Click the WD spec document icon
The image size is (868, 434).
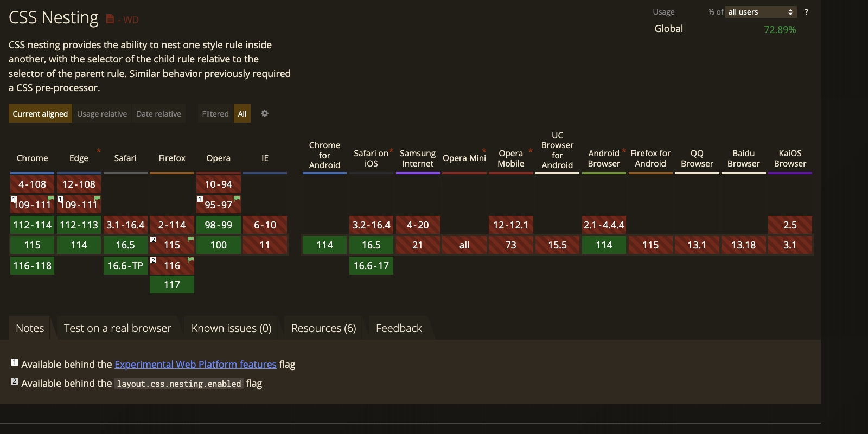tap(110, 19)
